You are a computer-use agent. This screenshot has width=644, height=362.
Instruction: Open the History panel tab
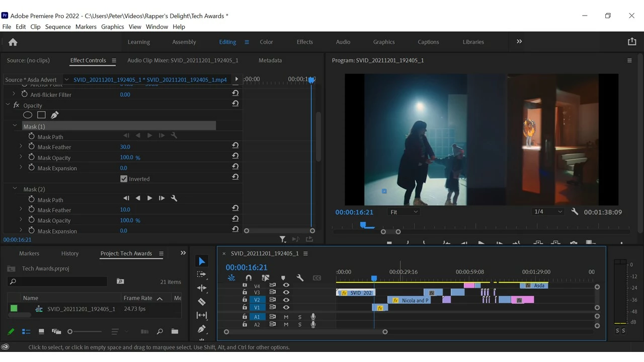click(70, 253)
